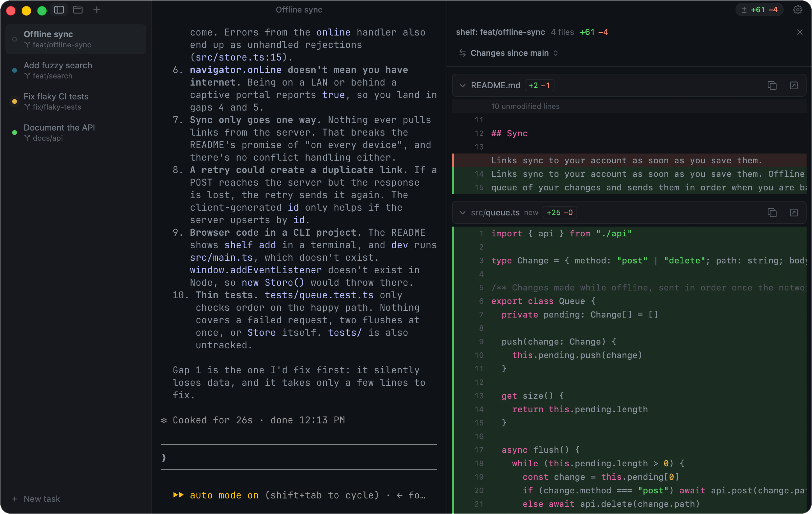
Task: Click the Offline sync window title
Action: (299, 10)
